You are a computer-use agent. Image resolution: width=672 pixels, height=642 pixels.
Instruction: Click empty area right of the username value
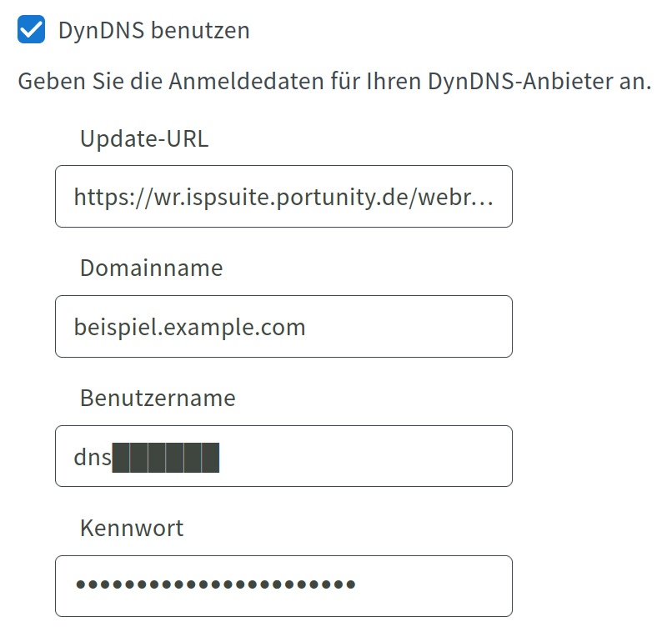coord(367,457)
